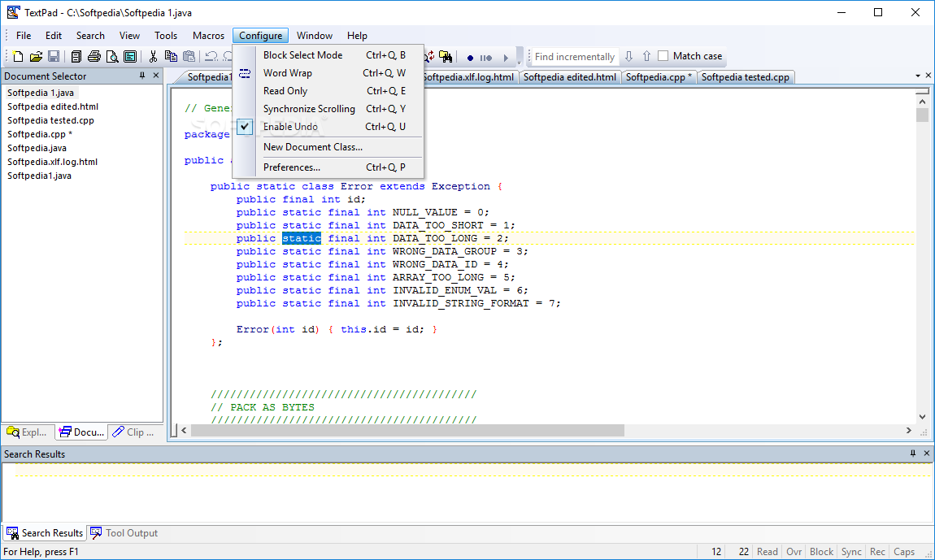Select Softpedia.java in Document Selector
The height and width of the screenshot is (560, 935).
(x=37, y=148)
